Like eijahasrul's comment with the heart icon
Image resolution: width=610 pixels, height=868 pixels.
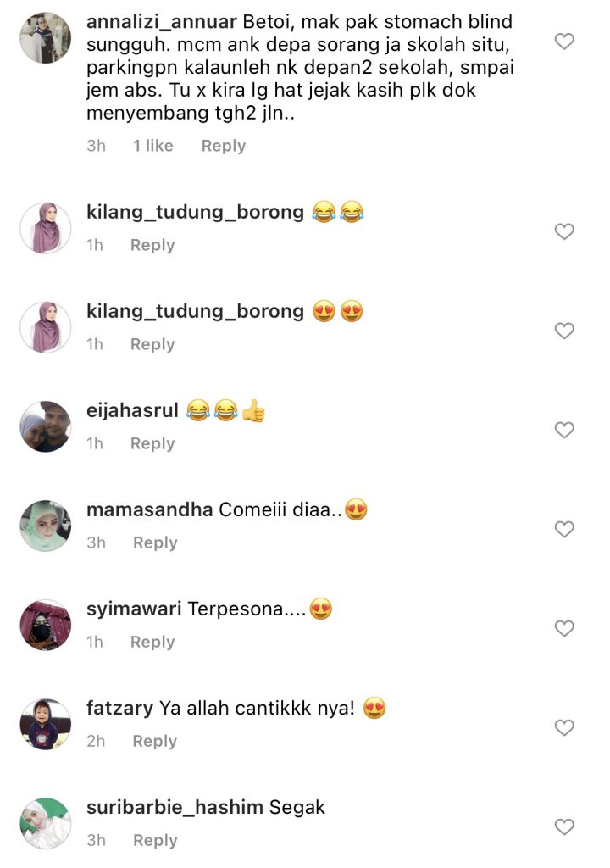[564, 430]
